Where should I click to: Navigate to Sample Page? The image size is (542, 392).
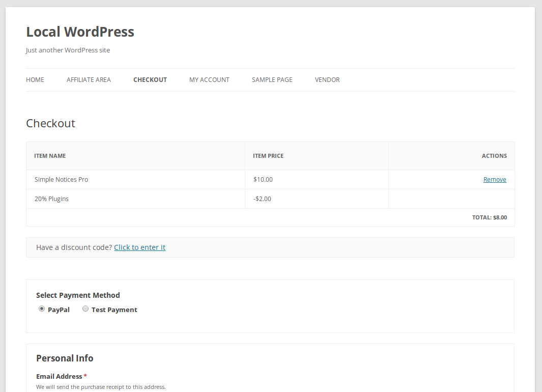272,79
